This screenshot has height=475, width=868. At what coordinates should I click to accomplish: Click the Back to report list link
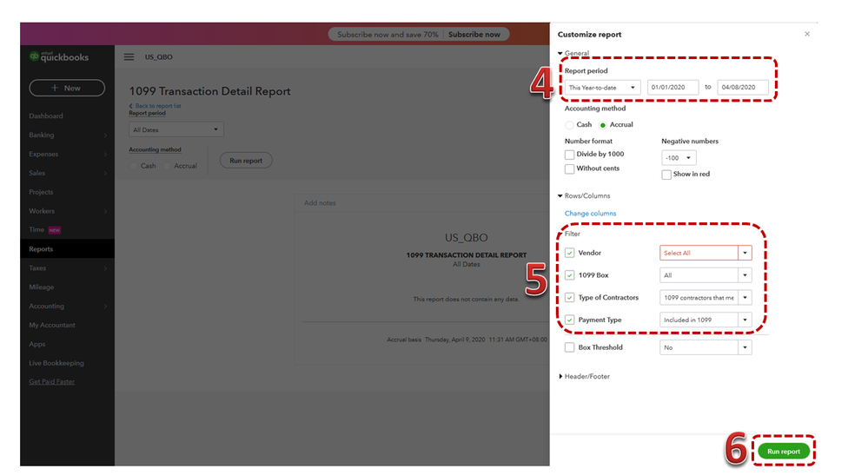tap(158, 106)
